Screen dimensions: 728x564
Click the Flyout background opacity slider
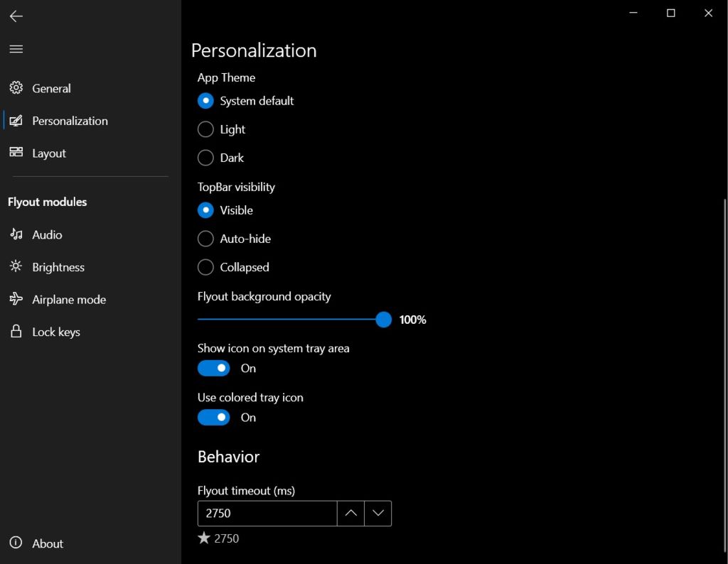tap(291, 320)
